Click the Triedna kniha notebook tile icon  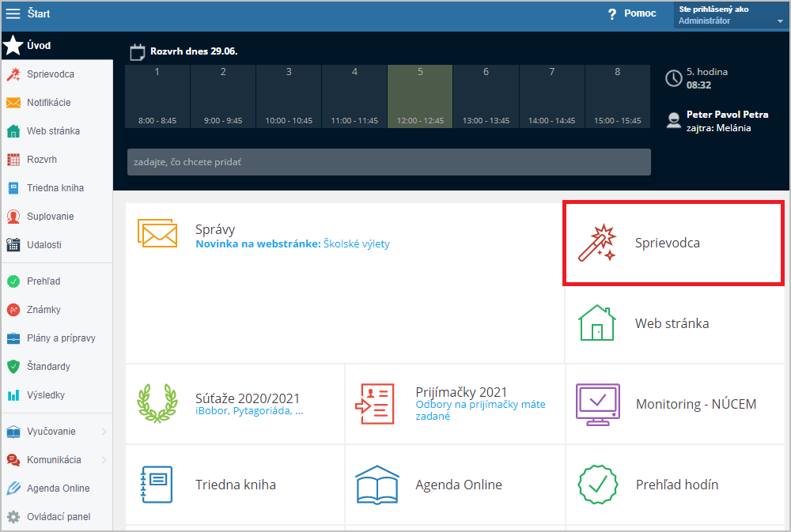[x=157, y=485]
